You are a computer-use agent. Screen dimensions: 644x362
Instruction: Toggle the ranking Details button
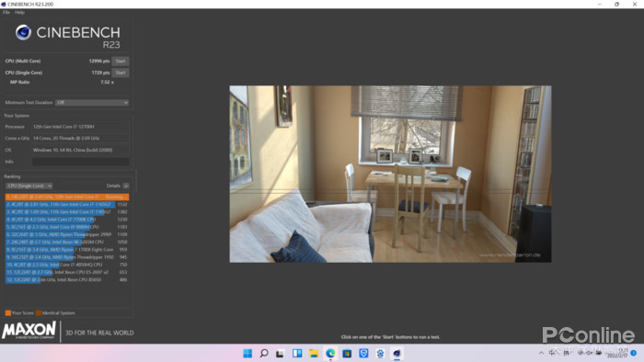(126, 186)
